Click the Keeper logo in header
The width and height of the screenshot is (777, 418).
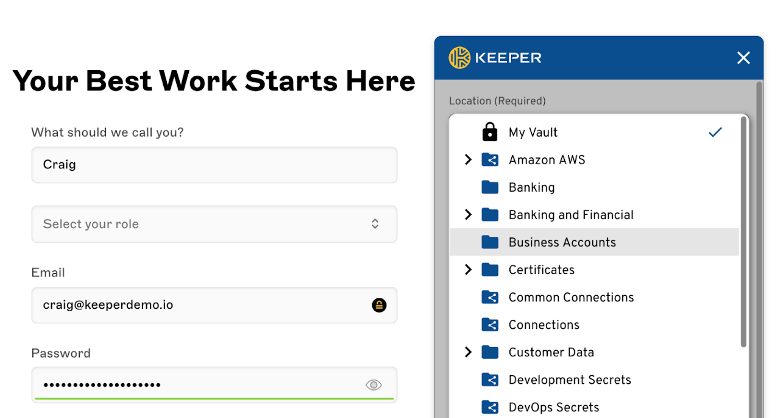point(495,58)
